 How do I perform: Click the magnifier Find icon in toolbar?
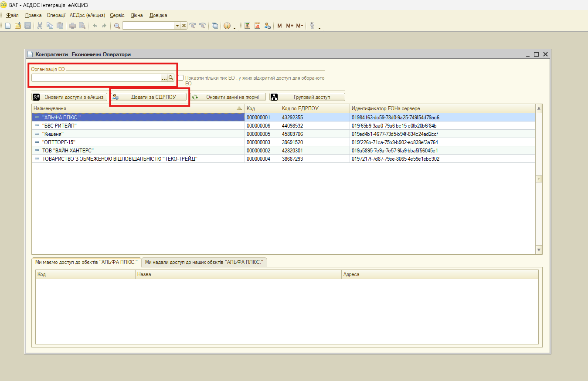(117, 26)
